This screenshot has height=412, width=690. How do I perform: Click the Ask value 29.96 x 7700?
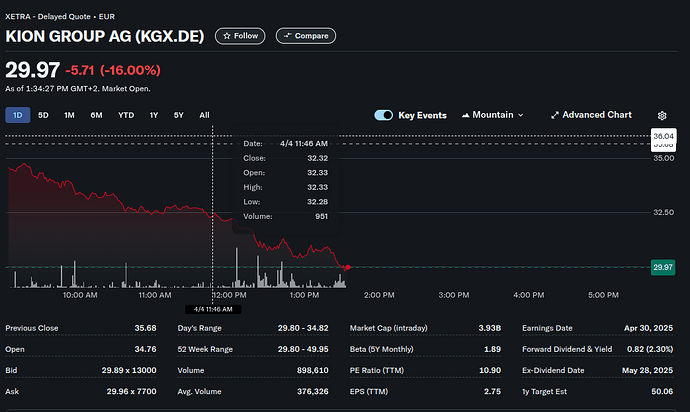click(x=131, y=391)
